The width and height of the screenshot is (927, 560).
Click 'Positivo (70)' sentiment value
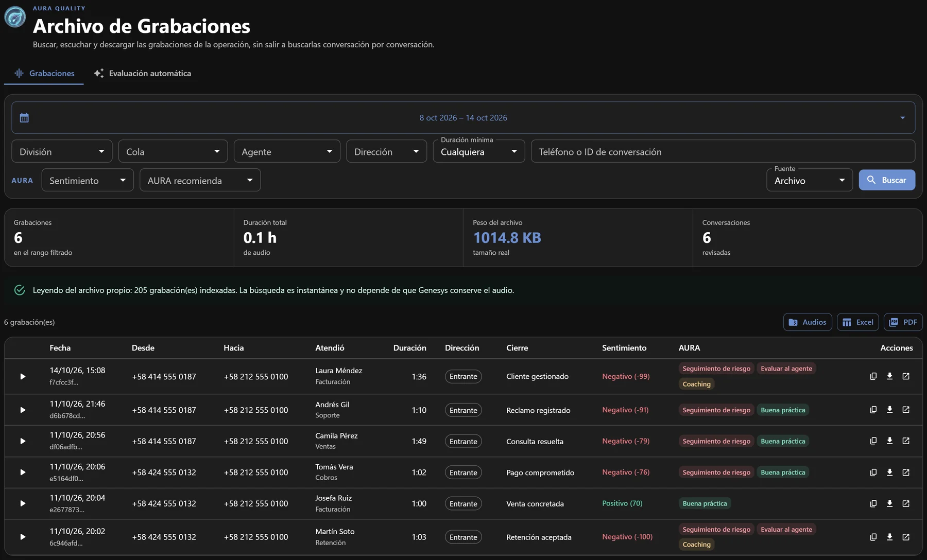tap(622, 503)
